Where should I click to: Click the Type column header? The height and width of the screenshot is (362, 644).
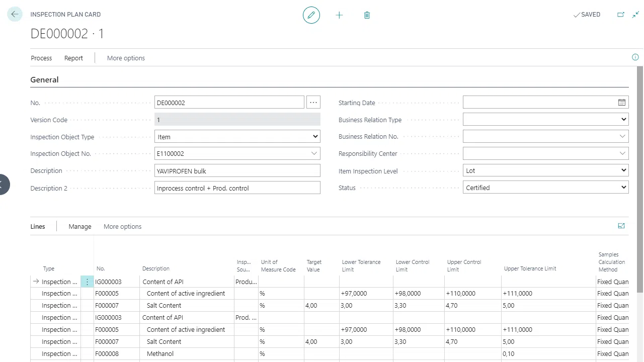coord(49,268)
